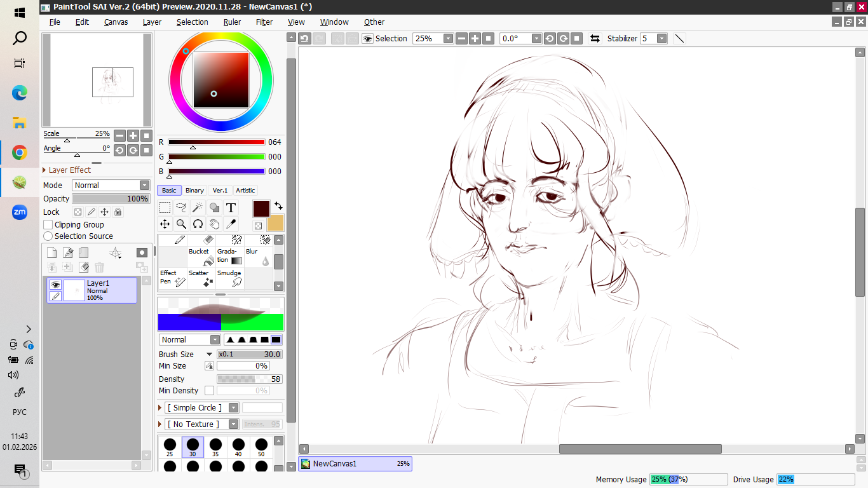Select the 35 brush size preset
This screenshot has width=868, height=488.
point(215,447)
